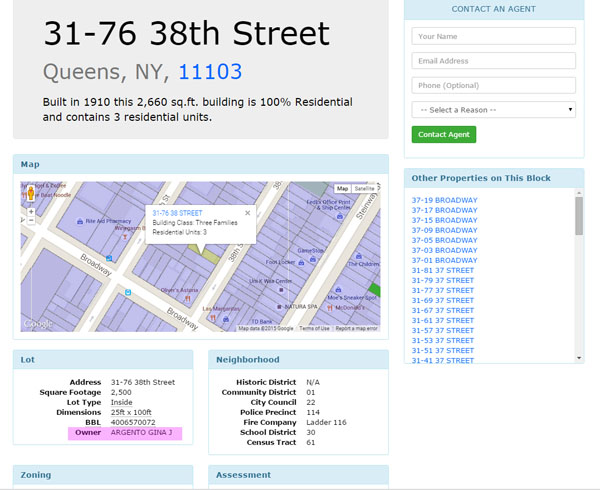Switch map to Satellite view
Screen dimensions: 600x490
click(365, 188)
